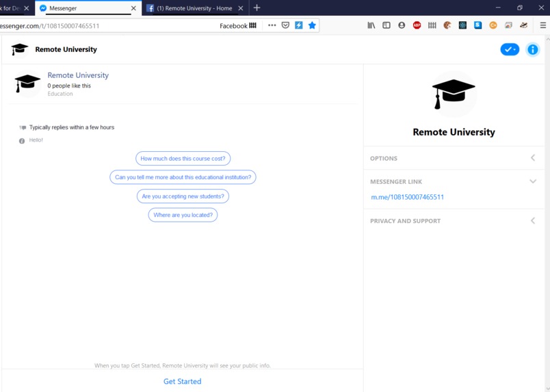Toggle the bookmark star for this page
Image resolution: width=550 pixels, height=392 pixels.
tap(312, 25)
